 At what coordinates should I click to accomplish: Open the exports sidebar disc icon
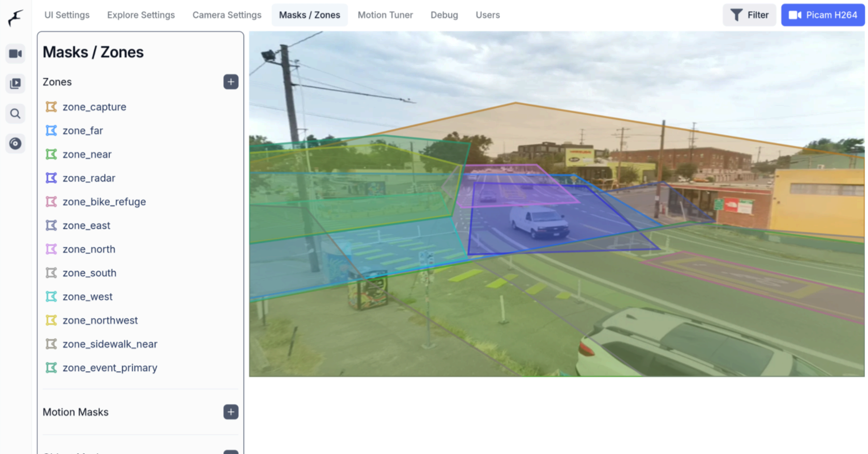[x=15, y=143]
